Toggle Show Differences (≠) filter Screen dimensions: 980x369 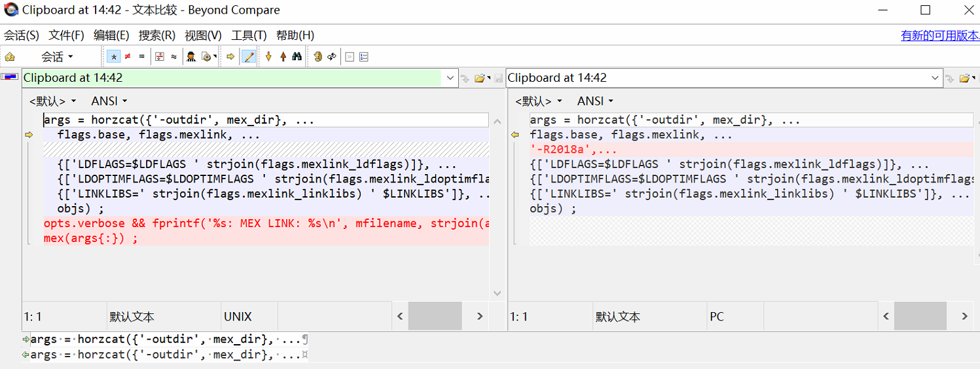(128, 57)
